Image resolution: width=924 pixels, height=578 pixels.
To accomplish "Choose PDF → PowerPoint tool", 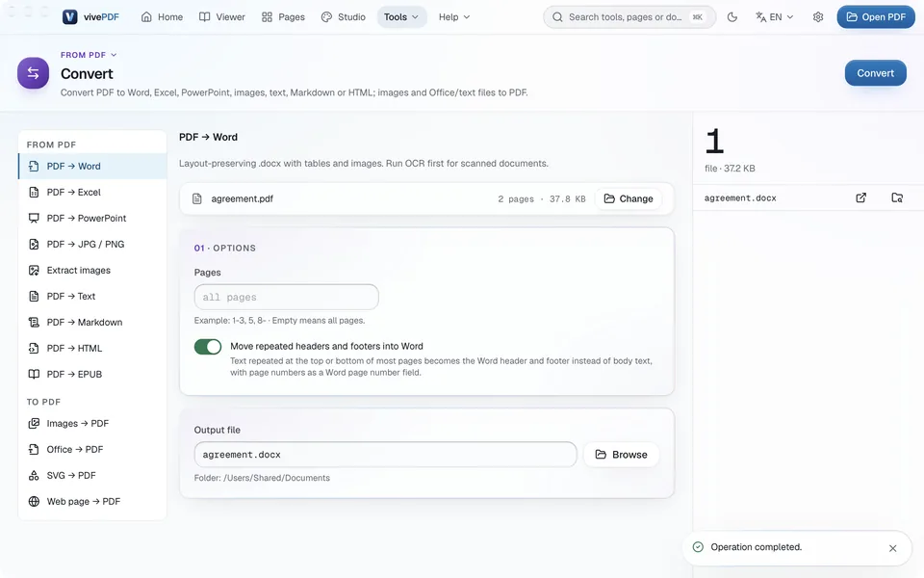I will tap(92, 219).
